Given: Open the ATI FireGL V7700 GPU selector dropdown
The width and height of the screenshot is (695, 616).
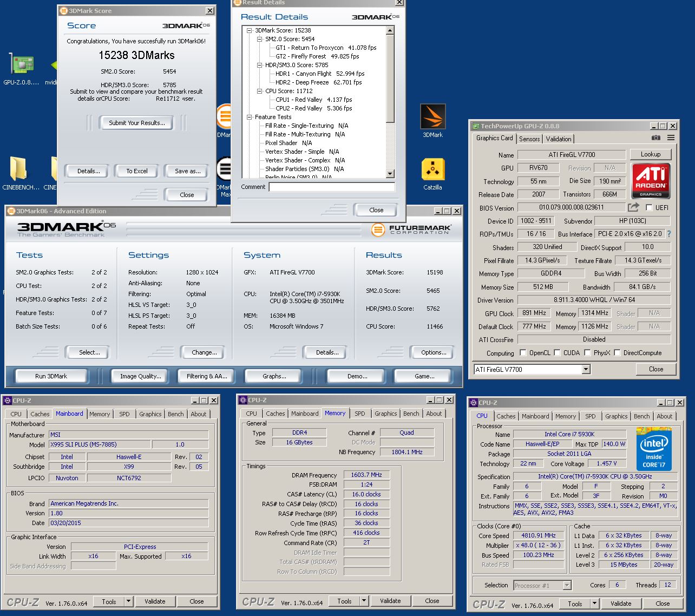Looking at the screenshot, I should coord(586,369).
